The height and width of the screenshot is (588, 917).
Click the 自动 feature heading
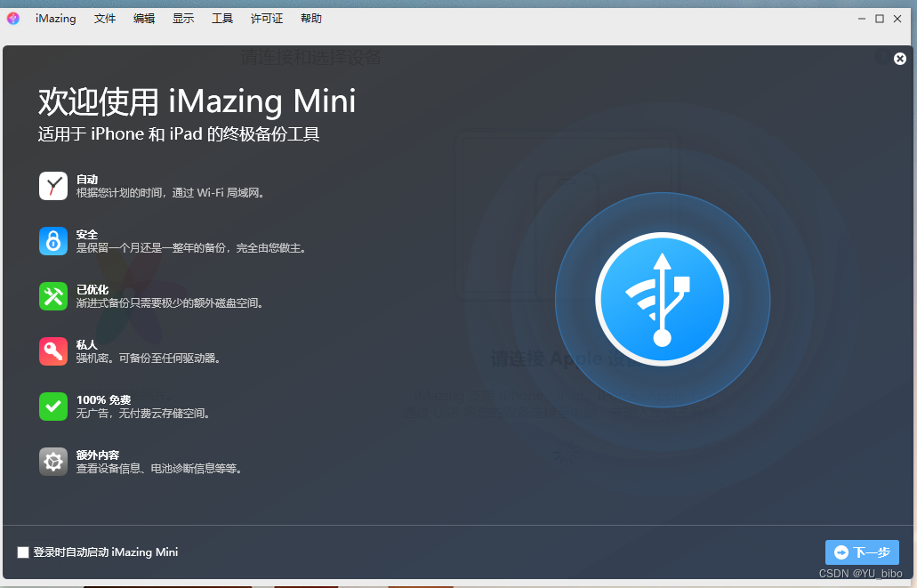pyautogui.click(x=87, y=180)
